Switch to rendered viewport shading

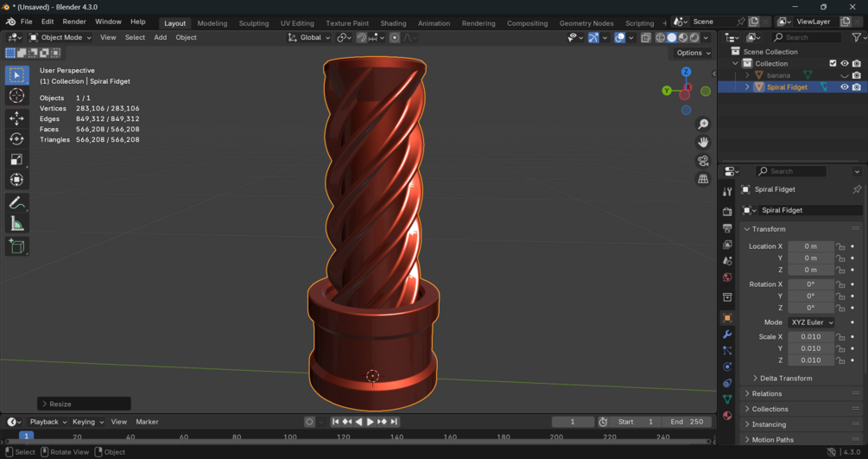[694, 38]
